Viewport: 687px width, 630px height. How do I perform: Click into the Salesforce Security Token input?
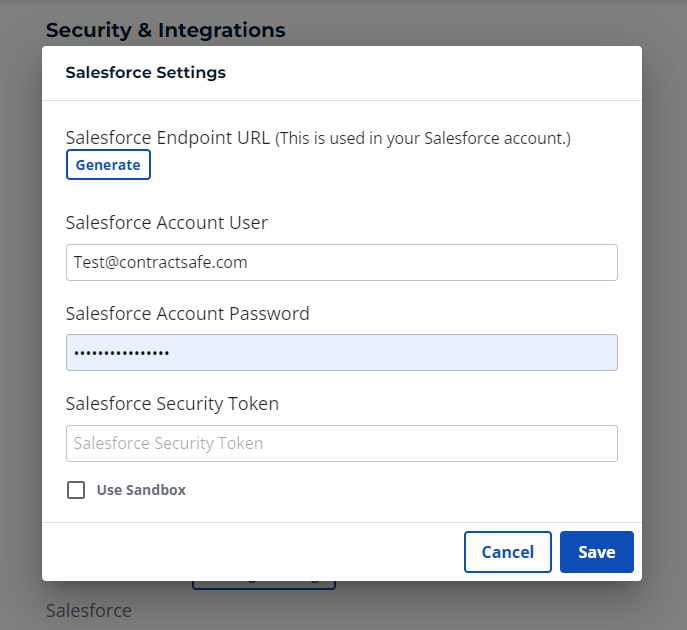click(x=342, y=443)
